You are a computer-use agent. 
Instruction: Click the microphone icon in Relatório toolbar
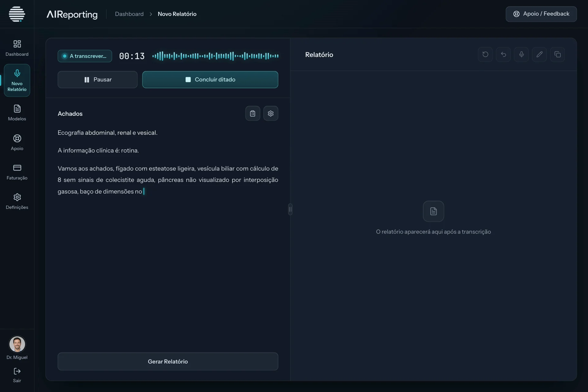[x=522, y=55]
